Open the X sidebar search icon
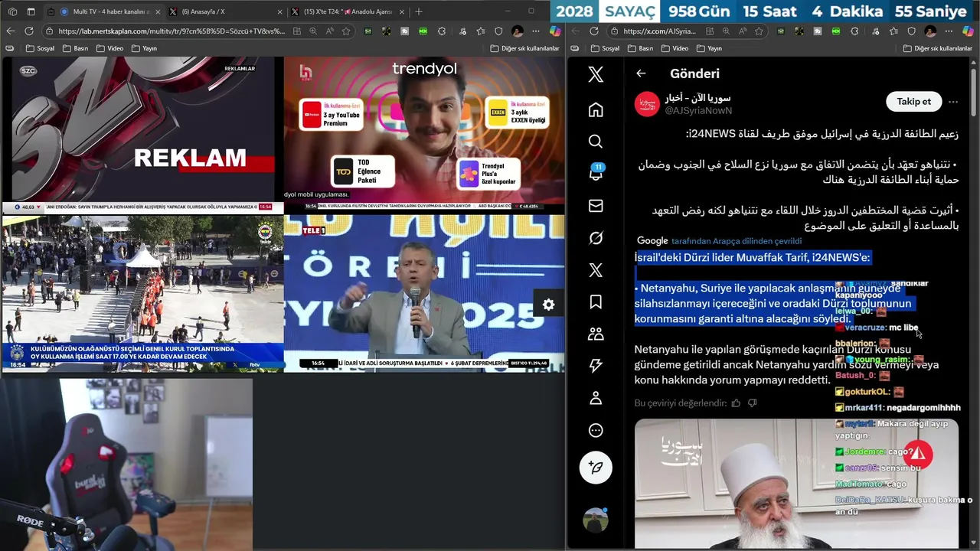Image resolution: width=980 pixels, height=551 pixels. [596, 142]
